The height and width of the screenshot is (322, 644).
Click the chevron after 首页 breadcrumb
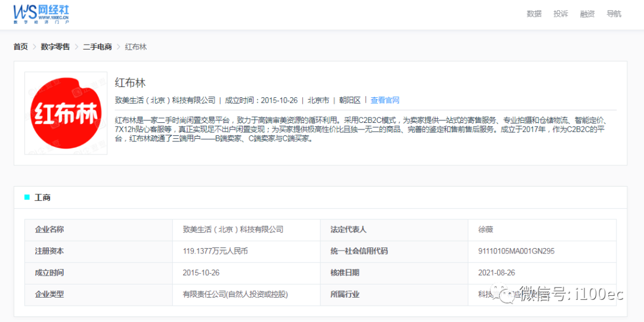35,47
